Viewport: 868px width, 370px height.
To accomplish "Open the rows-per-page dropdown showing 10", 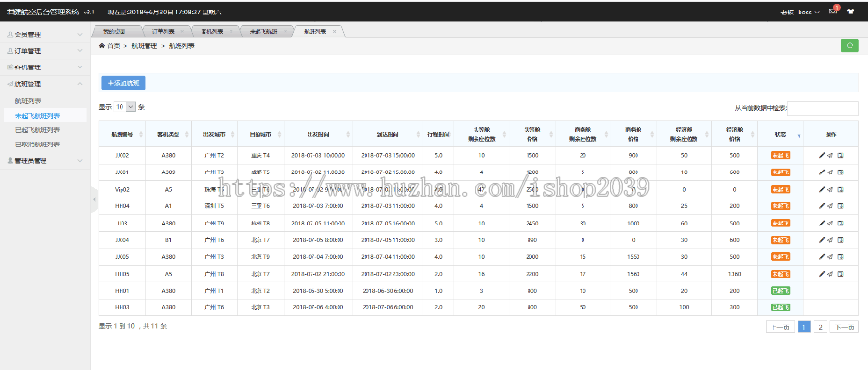I will (x=125, y=107).
